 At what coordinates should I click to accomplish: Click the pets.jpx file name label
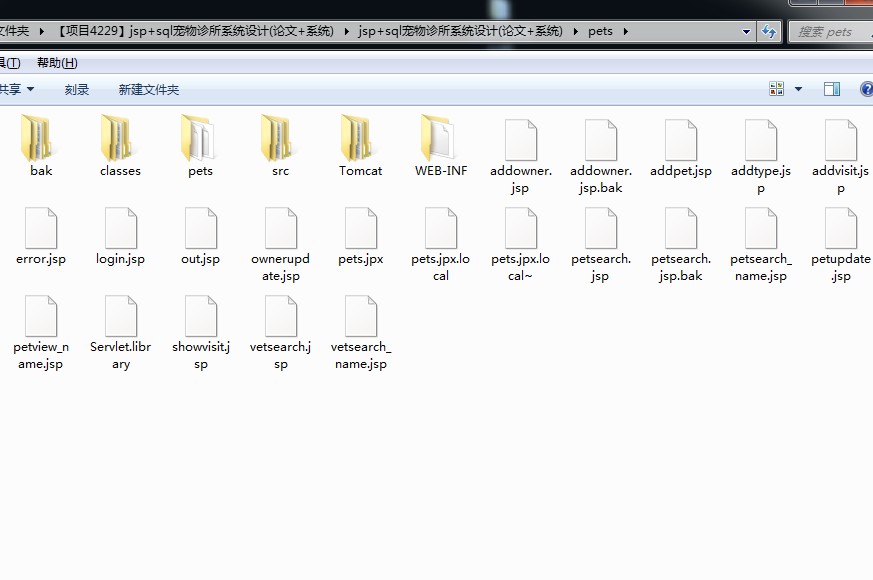click(361, 259)
